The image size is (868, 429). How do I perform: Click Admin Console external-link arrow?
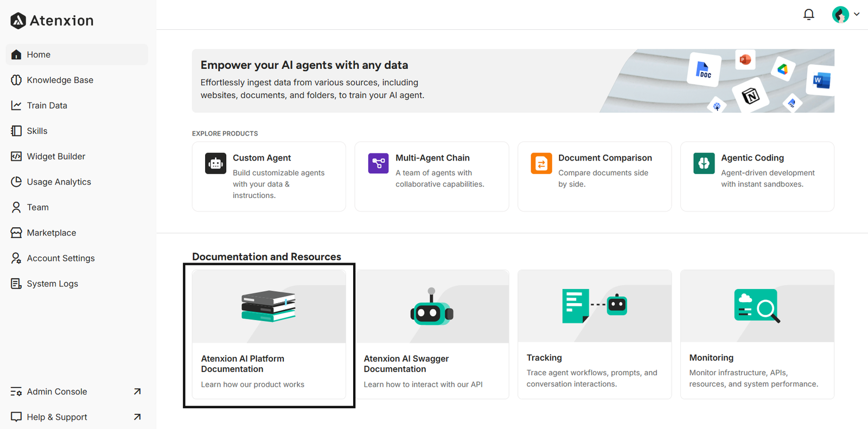[x=137, y=392]
